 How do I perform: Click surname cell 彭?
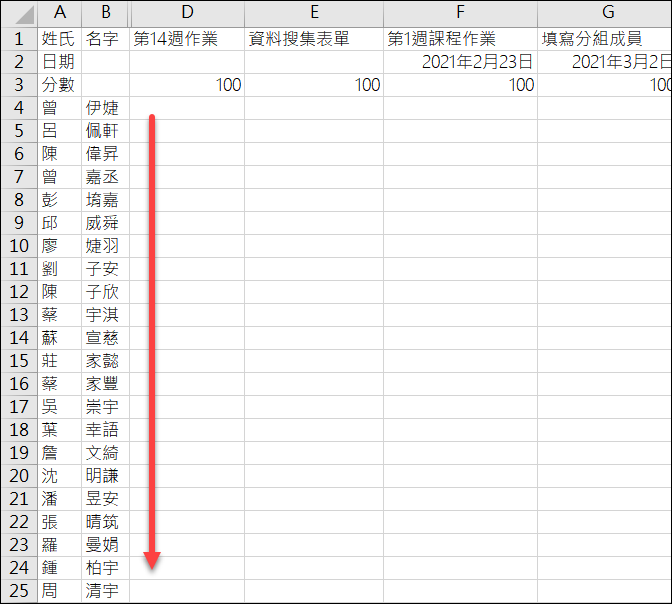click(x=60, y=200)
